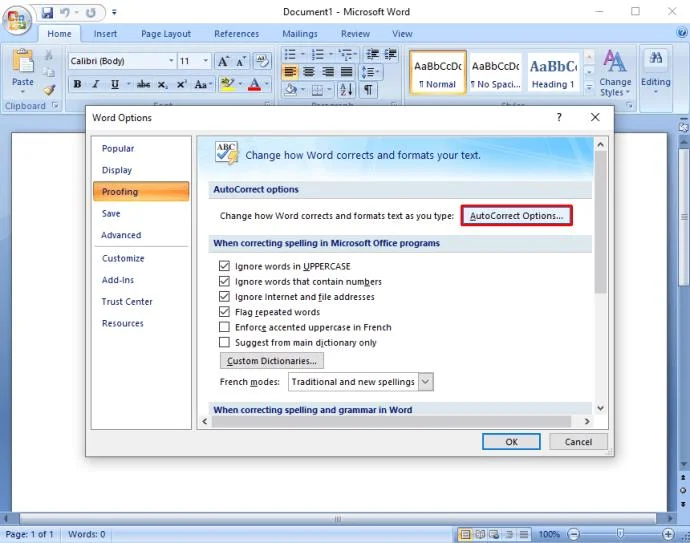The height and width of the screenshot is (543, 690).
Task: Expand text highlight color arrow
Action: (240, 84)
